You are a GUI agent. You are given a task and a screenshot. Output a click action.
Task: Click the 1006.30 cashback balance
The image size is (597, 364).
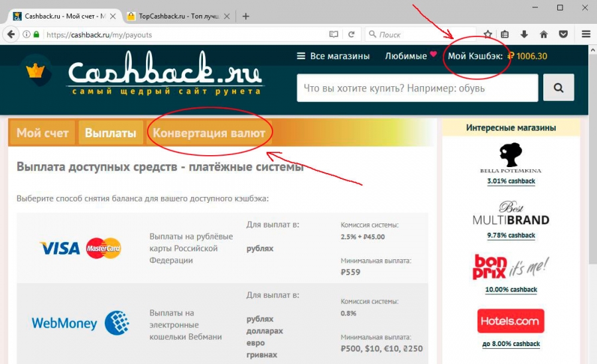528,56
